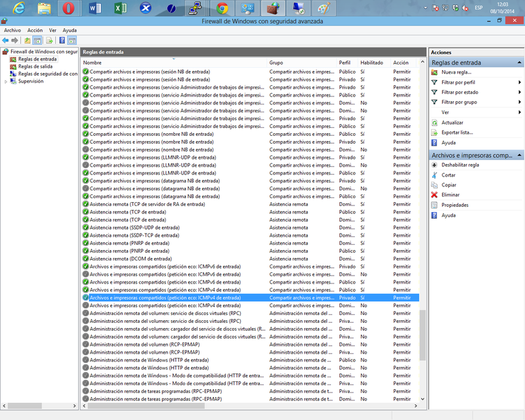Viewport: 525px width, 420px height.
Task: Open the Opera browser from the taskbar
Action: coord(68,9)
